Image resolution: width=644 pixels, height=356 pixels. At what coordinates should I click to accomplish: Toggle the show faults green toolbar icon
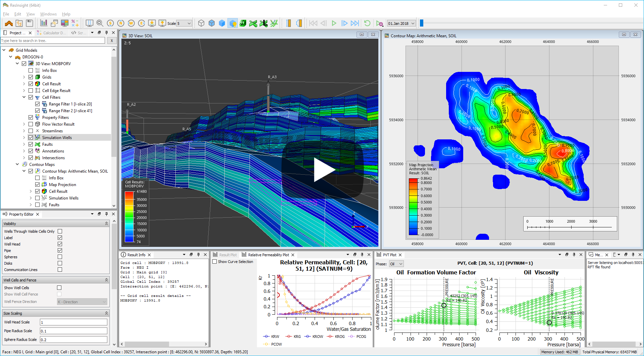(x=253, y=23)
